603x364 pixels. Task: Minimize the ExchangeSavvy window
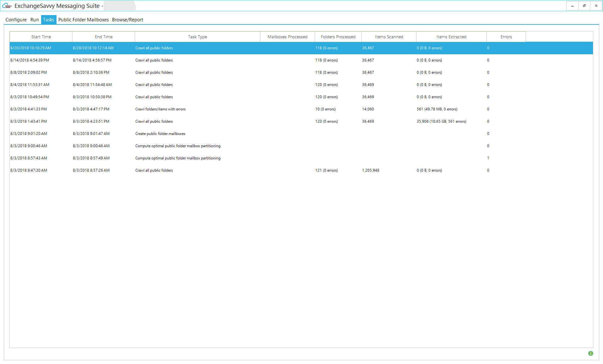pos(572,6)
